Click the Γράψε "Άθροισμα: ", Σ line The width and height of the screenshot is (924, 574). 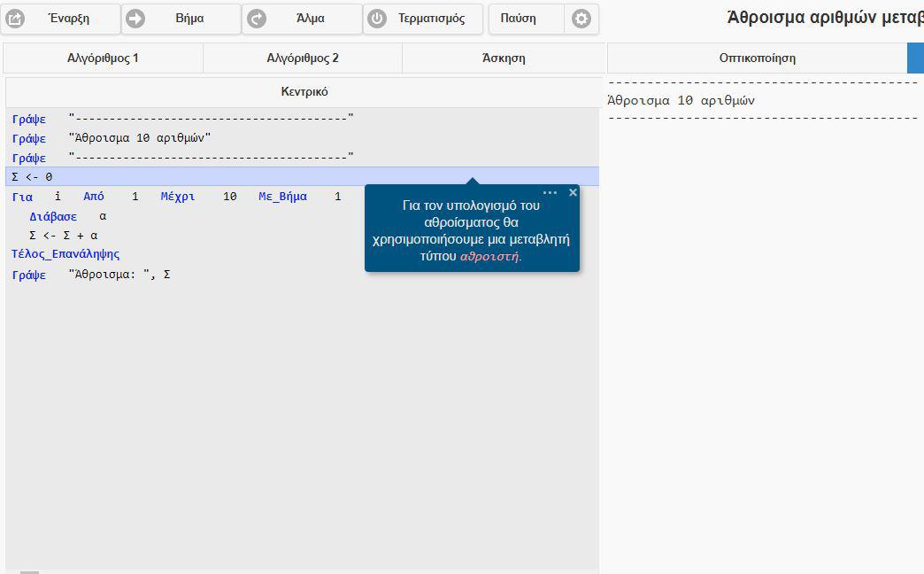click(91, 275)
